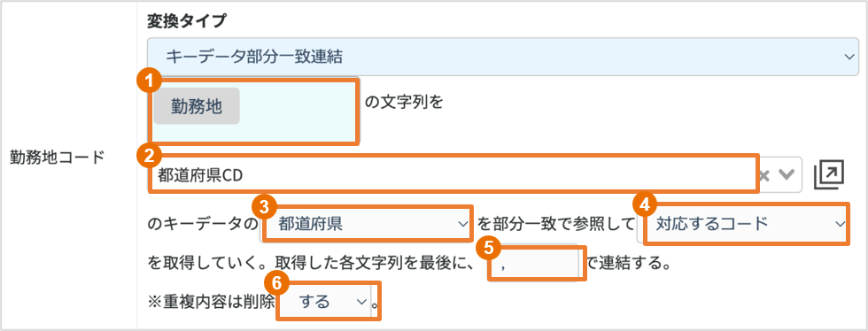Select the 勤務地 field chip
The image size is (868, 331).
point(197,106)
